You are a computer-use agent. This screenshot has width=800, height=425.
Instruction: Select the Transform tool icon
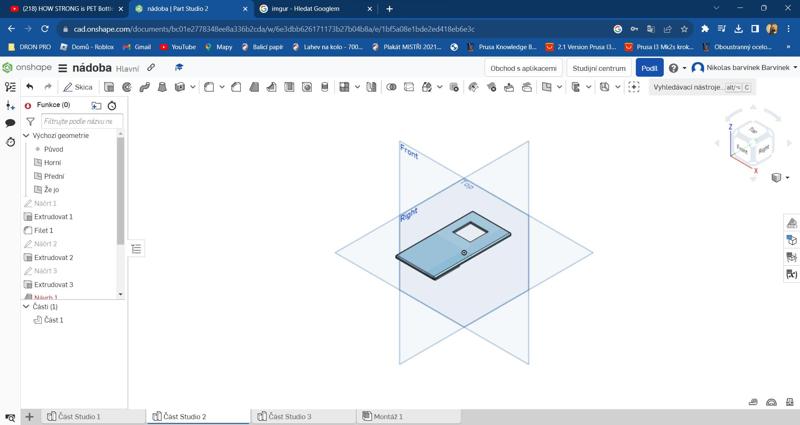click(x=427, y=87)
